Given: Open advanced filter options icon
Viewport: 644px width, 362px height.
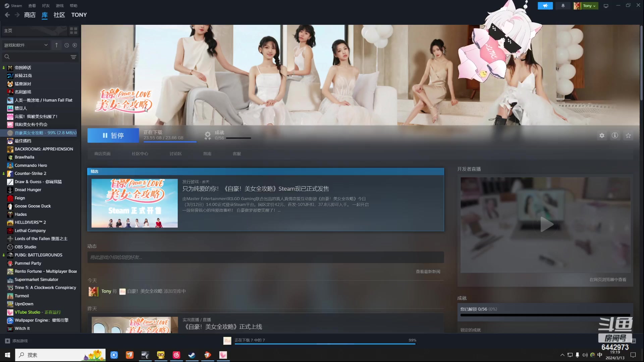Looking at the screenshot, I should [x=73, y=57].
